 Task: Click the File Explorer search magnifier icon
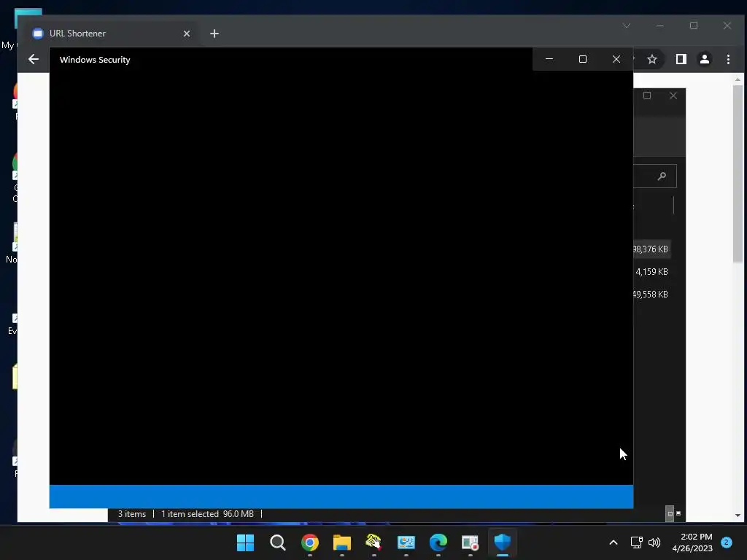click(661, 176)
